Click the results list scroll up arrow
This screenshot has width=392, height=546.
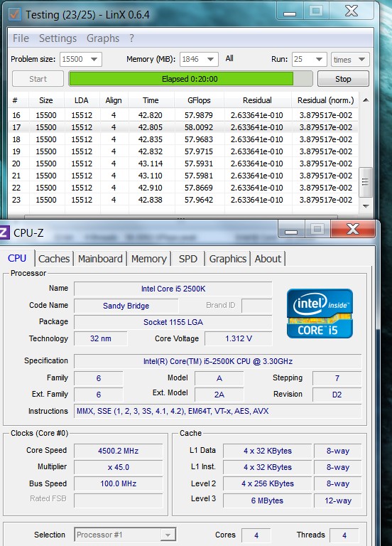[366, 100]
